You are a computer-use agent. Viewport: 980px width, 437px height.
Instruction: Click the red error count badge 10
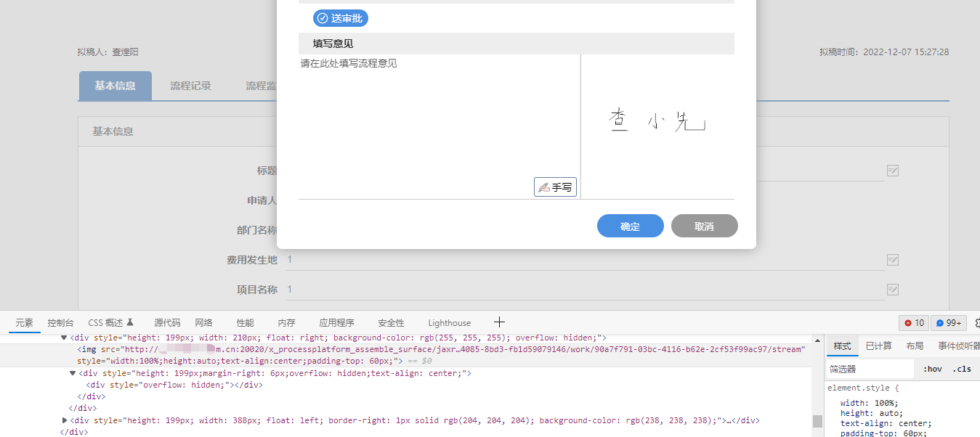[x=914, y=323]
